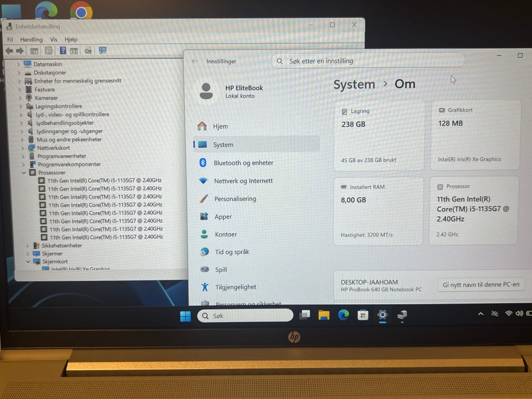Click the Forward arrow in Device Manager toolbar
Screen dimensions: 532x399
[x=20, y=51]
